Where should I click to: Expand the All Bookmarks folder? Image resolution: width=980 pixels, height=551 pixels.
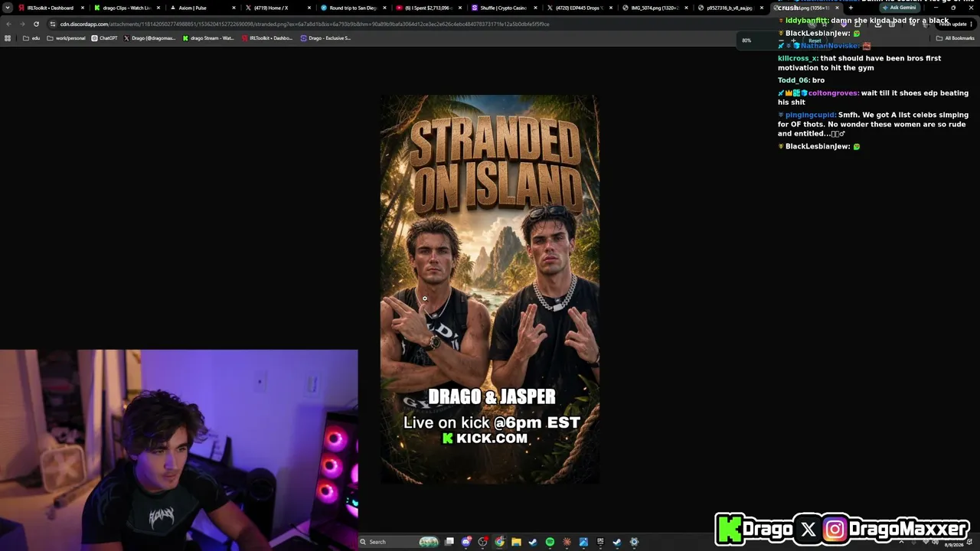tap(955, 38)
